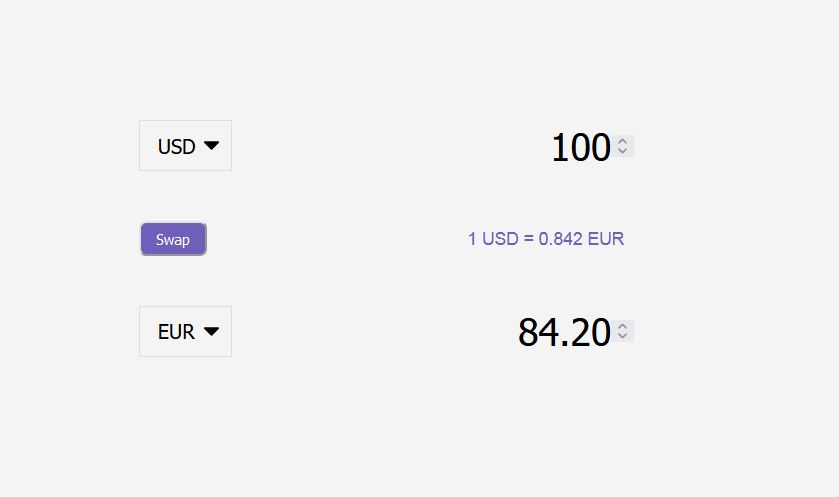Increase the 84.20 amount with up arrow
This screenshot has height=497, width=839.
point(622,326)
